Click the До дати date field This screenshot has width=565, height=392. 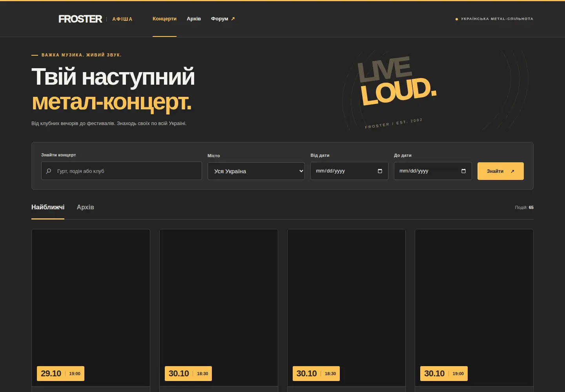click(x=433, y=171)
